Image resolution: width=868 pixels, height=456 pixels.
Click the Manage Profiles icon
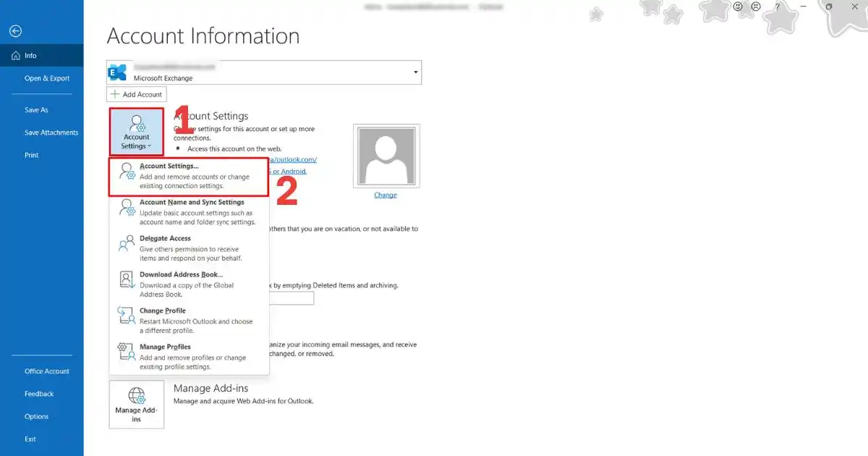click(x=127, y=352)
